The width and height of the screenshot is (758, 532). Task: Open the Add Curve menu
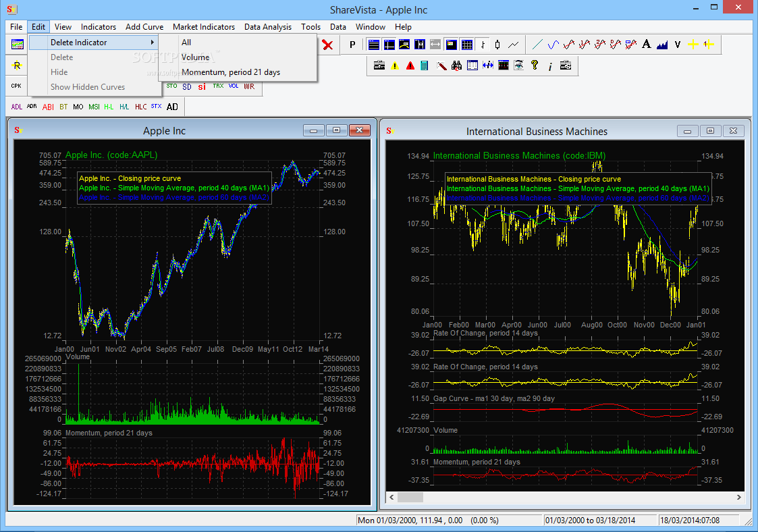pos(144,27)
